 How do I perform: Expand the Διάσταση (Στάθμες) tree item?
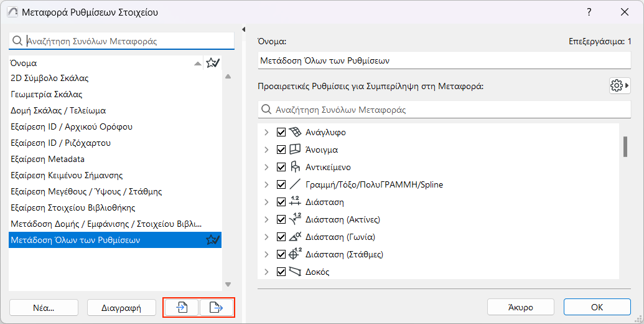click(266, 254)
